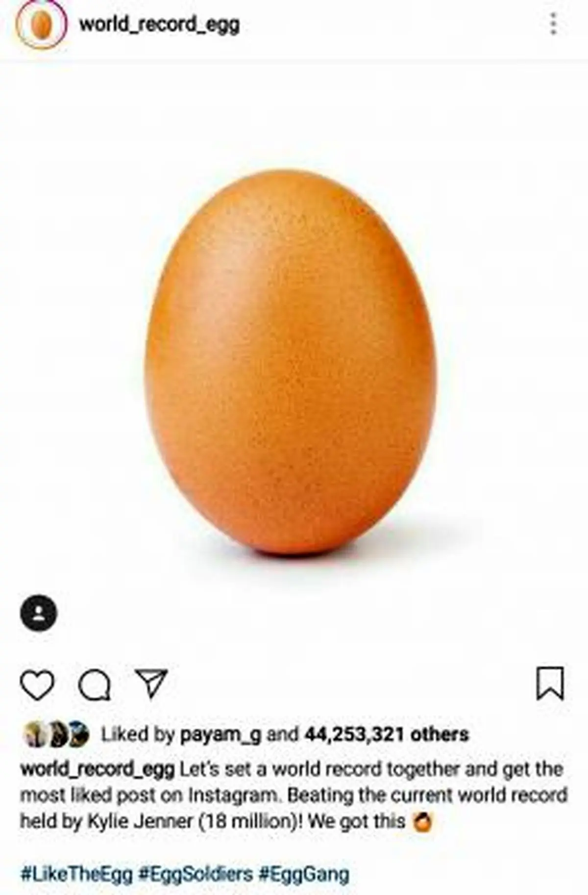
Task: Tap the liker avatars cluster
Action: point(56,735)
